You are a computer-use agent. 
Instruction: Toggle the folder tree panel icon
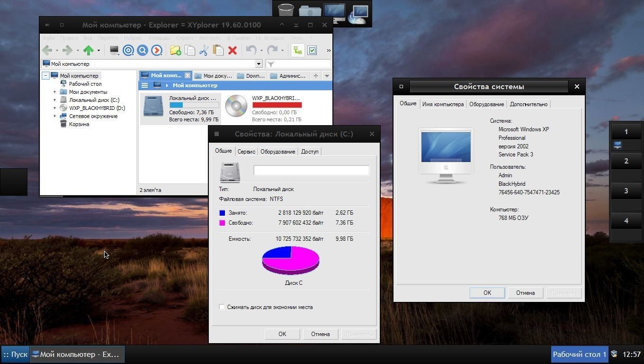point(297,50)
